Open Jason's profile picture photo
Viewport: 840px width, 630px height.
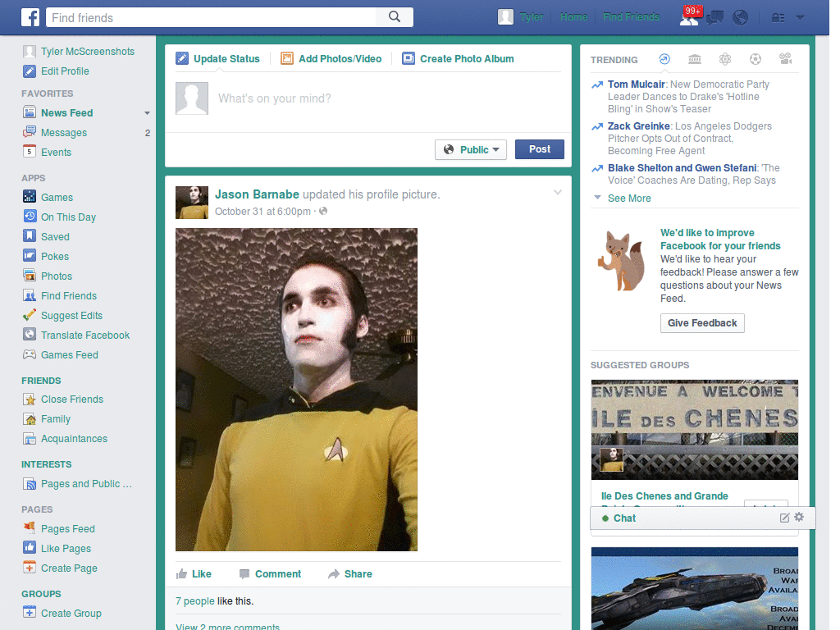tap(296, 390)
